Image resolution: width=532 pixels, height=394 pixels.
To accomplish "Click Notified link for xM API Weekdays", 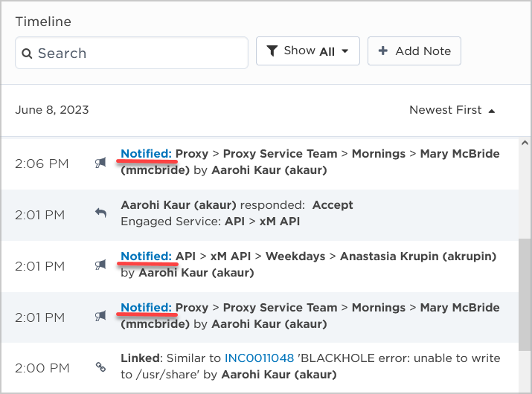I will click(x=146, y=256).
